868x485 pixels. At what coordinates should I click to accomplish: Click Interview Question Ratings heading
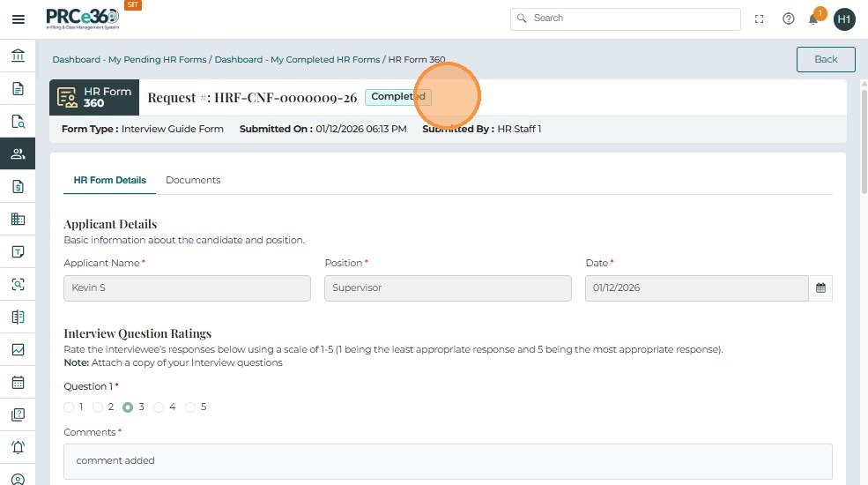(x=137, y=334)
